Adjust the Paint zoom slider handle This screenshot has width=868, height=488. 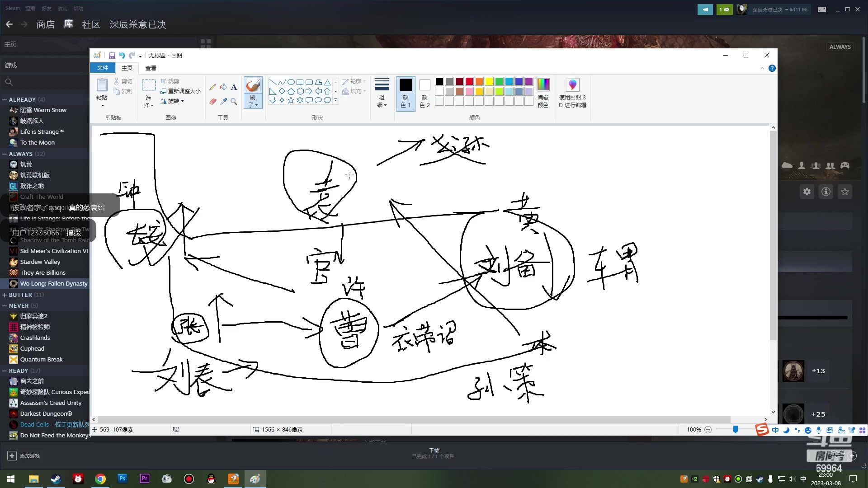[x=736, y=429]
